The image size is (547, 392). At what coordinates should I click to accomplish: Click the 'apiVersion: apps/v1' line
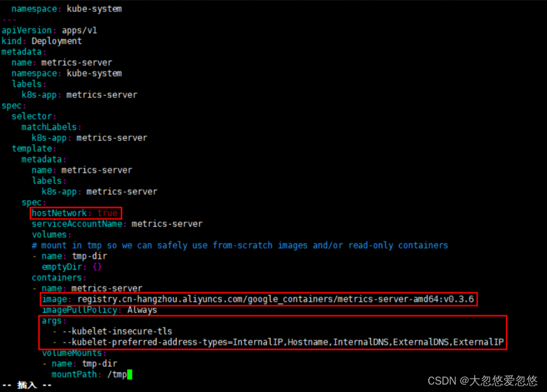pos(49,30)
